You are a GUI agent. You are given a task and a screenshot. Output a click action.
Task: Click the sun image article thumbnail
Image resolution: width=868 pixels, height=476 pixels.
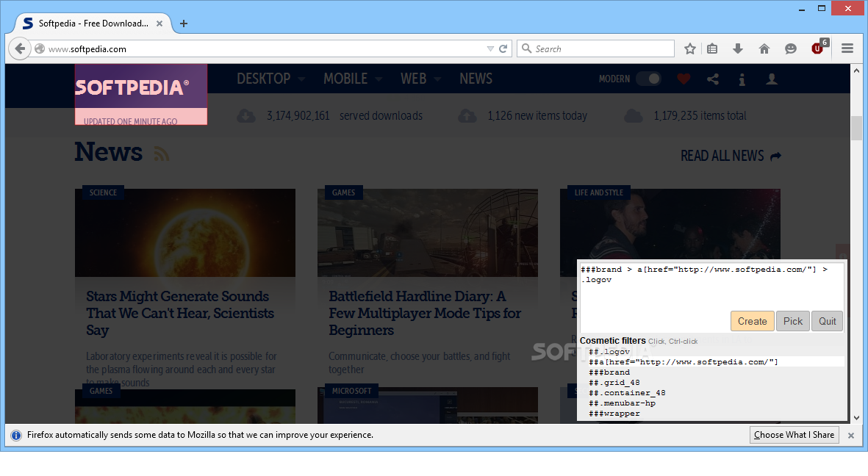(185, 232)
